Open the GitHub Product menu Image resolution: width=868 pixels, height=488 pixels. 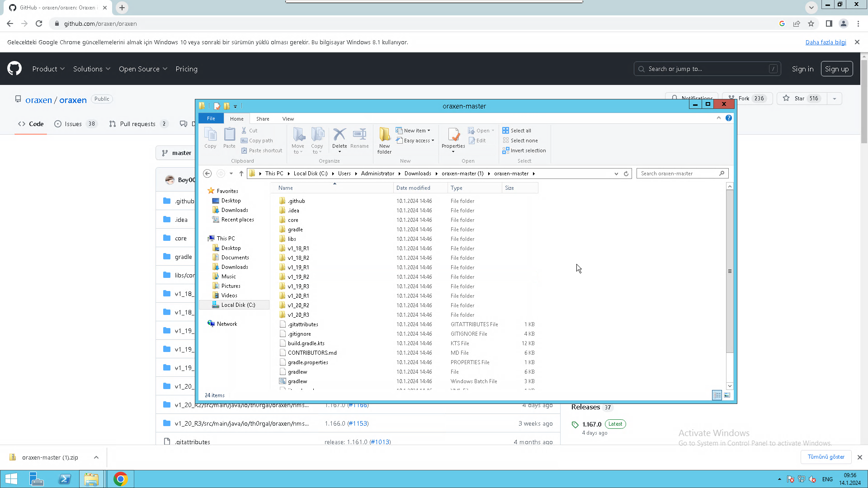point(48,69)
